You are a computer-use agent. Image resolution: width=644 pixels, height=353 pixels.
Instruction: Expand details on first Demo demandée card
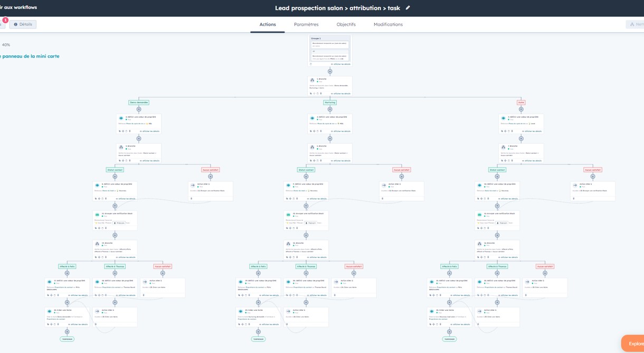tap(149, 131)
